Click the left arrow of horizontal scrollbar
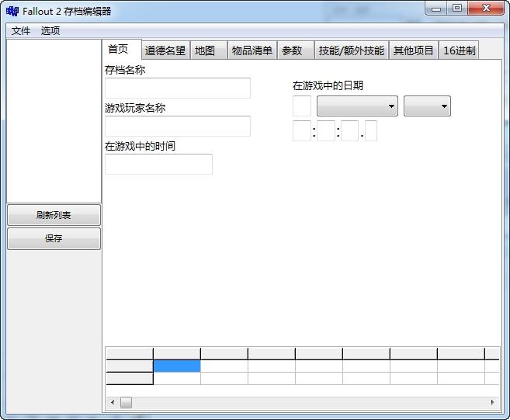Screen dimensions: 510x420 [113, 402]
